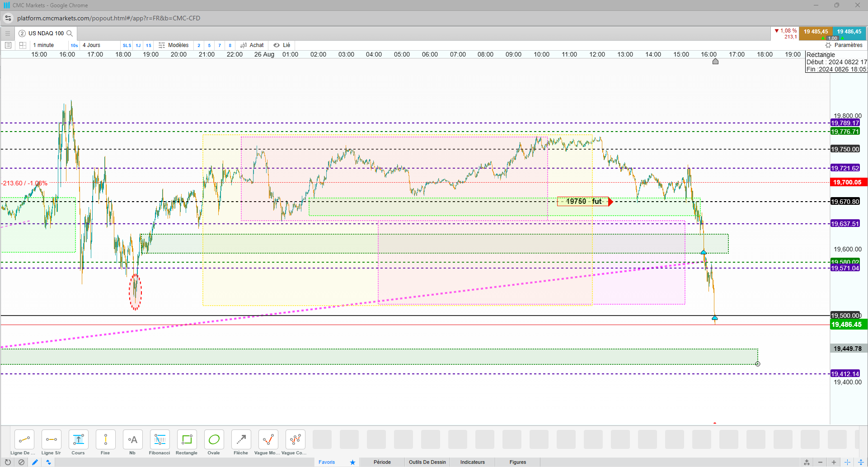The width and height of the screenshot is (868, 467).
Task: Activate the Ligne S/r drawing tool
Action: tap(51, 442)
